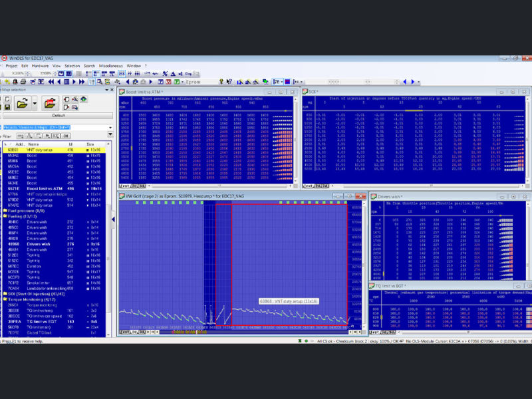Collapse the Fueling (13/13) folder
Screen dimensions: 532x399
point(6,216)
